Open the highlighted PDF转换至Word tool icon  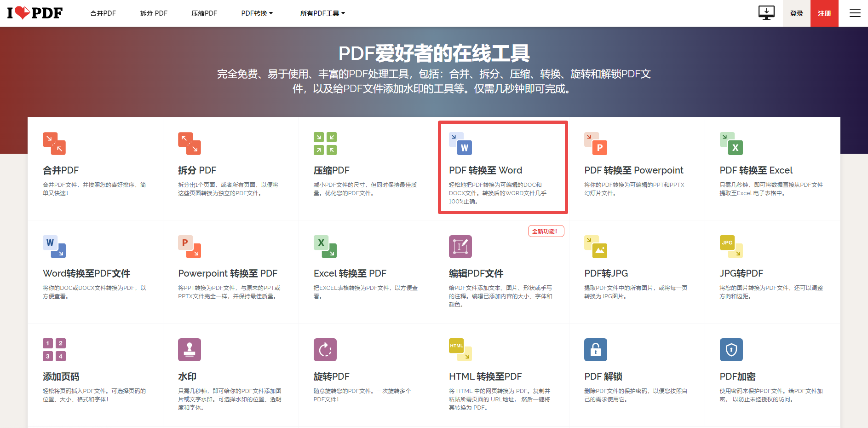[460, 144]
